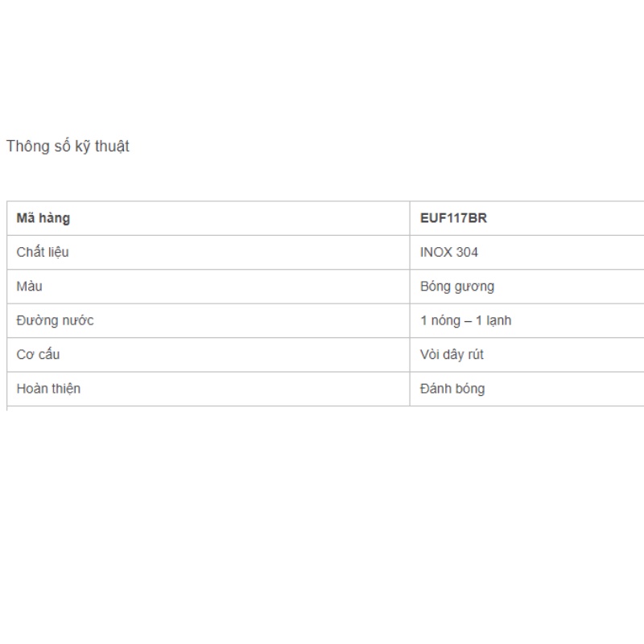644x644 pixels.
Task: Click the 'Thông số kỹ thuật' heading
Action: [x=68, y=147]
